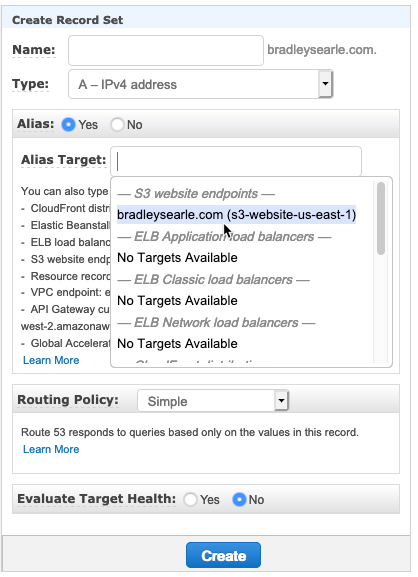Click the ELB Application load balancers header

224,237
